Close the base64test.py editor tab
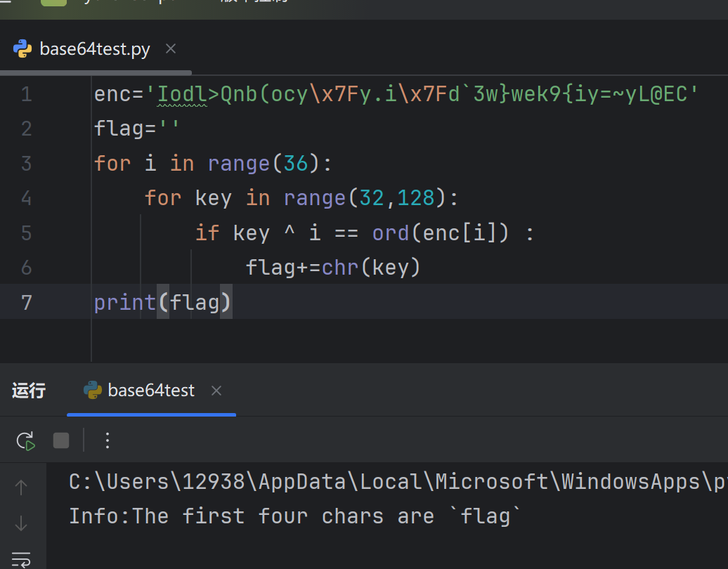Viewport: 728px width, 569px height. (x=171, y=48)
